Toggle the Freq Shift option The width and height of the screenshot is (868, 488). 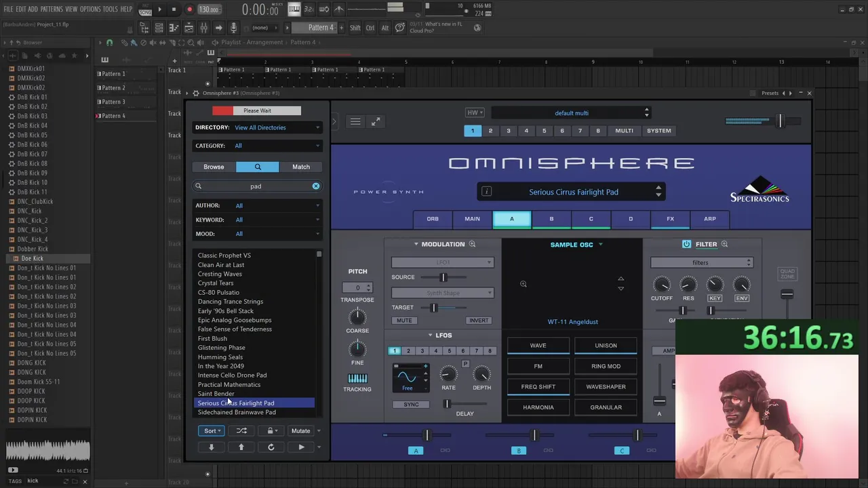538,387
